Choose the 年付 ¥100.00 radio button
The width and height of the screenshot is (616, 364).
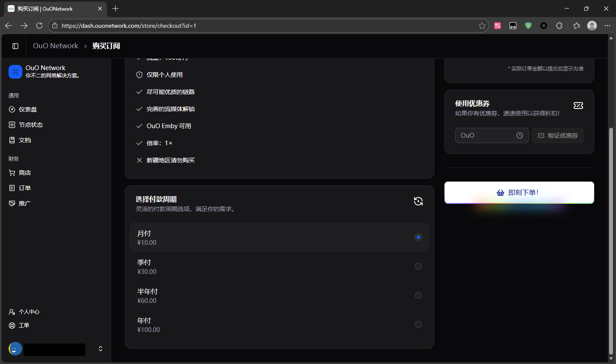point(418,324)
